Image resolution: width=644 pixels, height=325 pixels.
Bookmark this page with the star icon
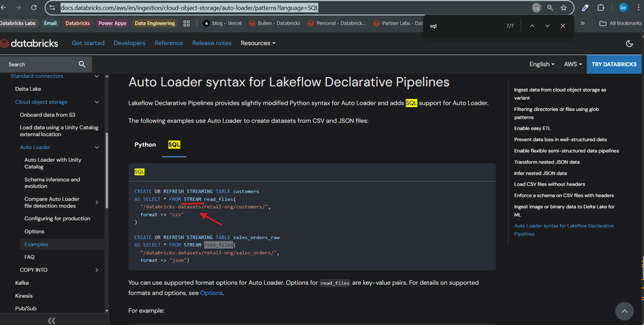[x=564, y=8]
